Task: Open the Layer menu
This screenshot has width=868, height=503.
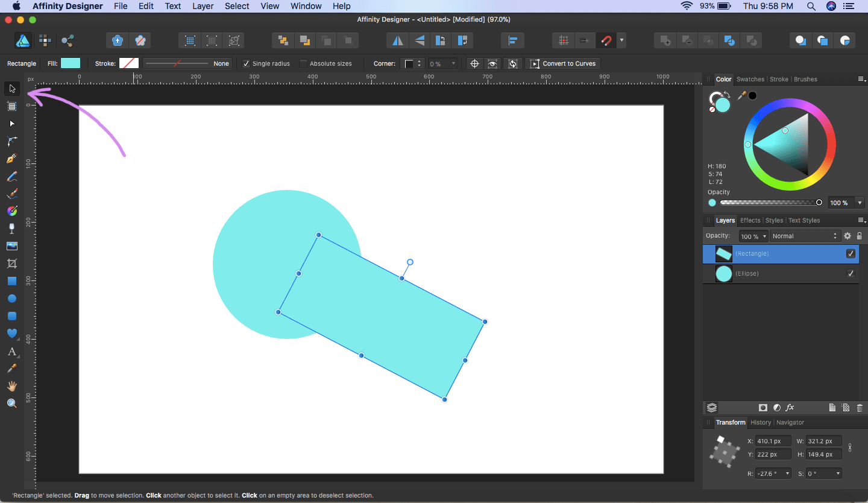Action: pyautogui.click(x=203, y=6)
